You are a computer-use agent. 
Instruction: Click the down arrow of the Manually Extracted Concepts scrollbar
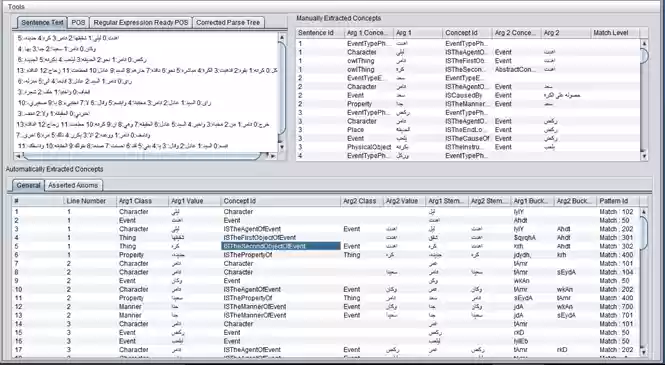coord(644,156)
